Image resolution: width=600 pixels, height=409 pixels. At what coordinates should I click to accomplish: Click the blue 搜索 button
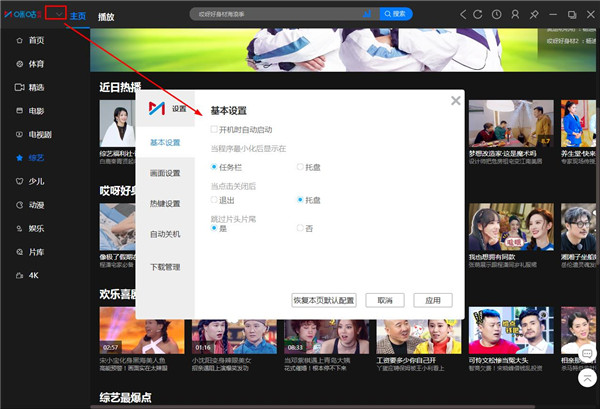click(396, 14)
